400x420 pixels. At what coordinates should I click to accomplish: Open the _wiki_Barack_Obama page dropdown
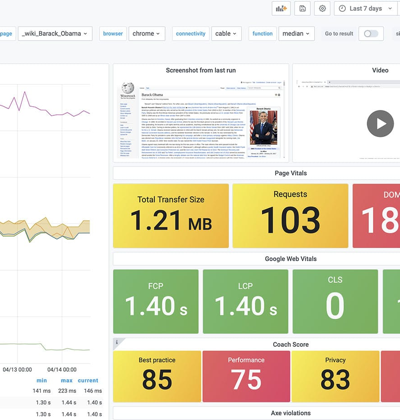pyautogui.click(x=55, y=34)
